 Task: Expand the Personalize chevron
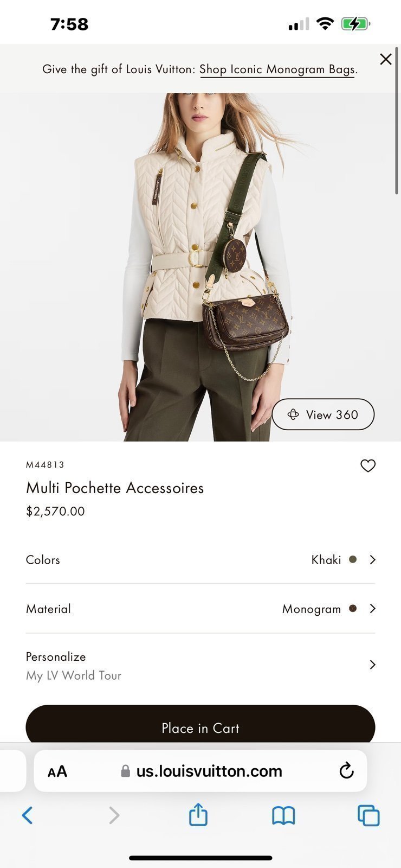372,665
